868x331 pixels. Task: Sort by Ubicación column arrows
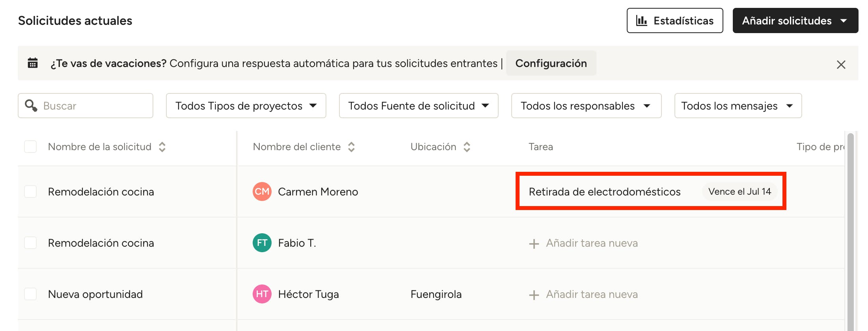pos(467,147)
